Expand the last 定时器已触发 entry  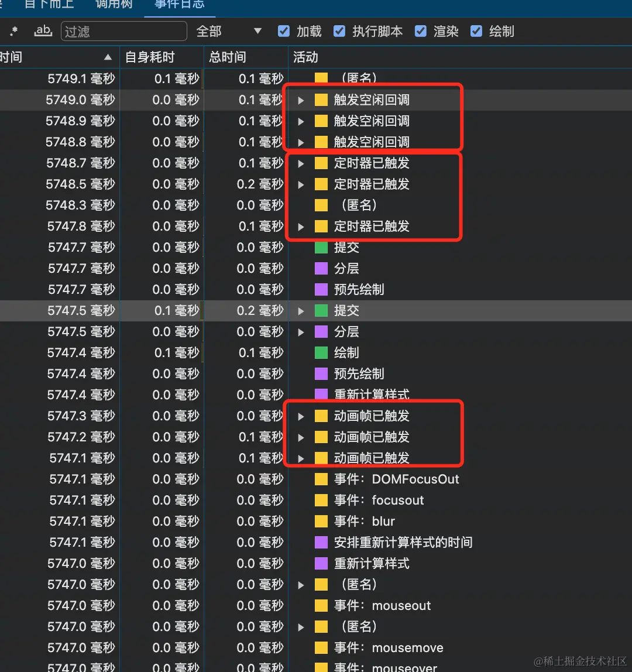300,227
